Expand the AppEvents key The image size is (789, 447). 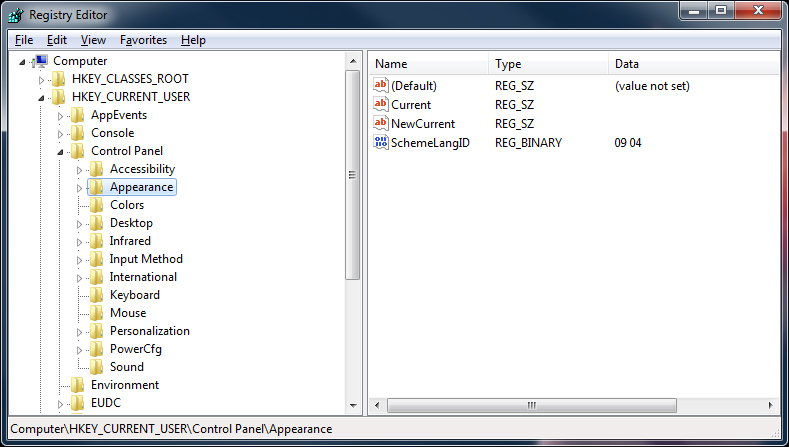(60, 116)
